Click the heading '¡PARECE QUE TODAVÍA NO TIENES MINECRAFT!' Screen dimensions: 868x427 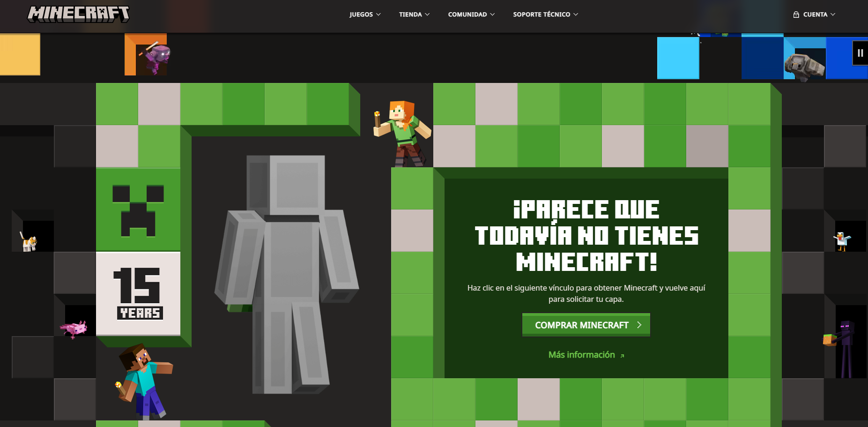(586, 236)
